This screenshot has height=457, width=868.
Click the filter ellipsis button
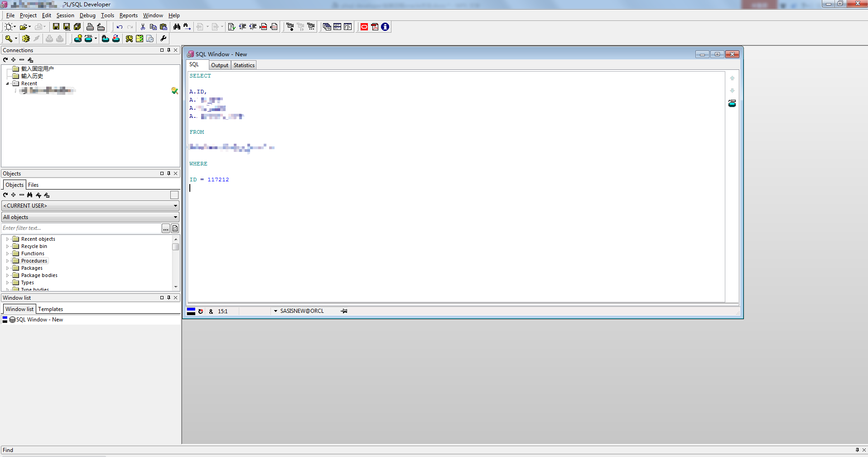(166, 228)
